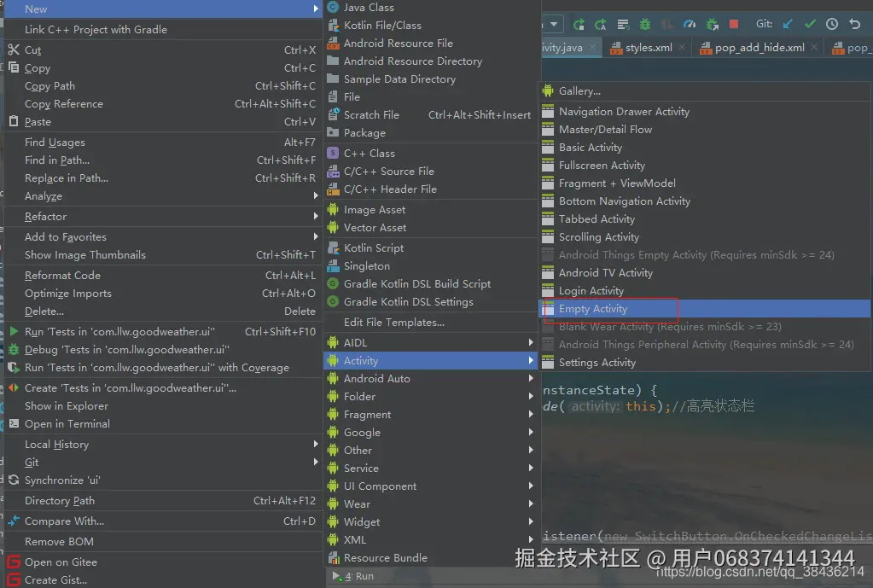Screen dimensions: 873x588
Task: Expand the Fragment submenu
Action: point(430,415)
